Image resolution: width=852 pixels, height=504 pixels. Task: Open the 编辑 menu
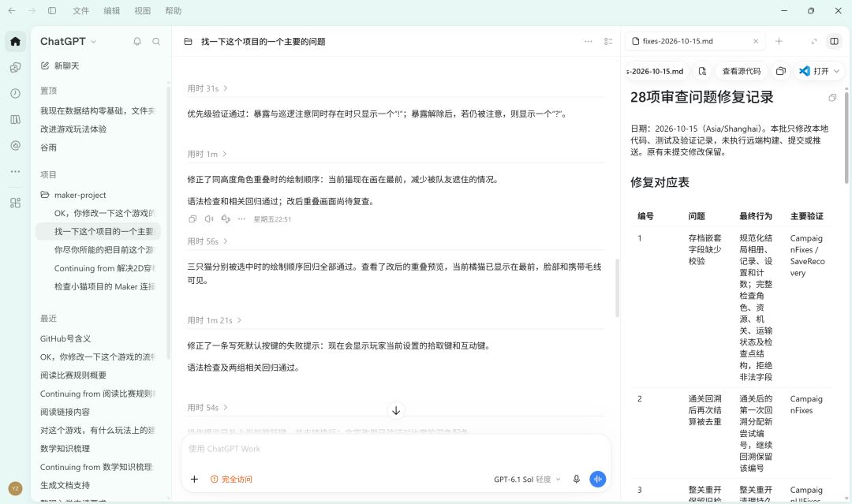point(112,11)
